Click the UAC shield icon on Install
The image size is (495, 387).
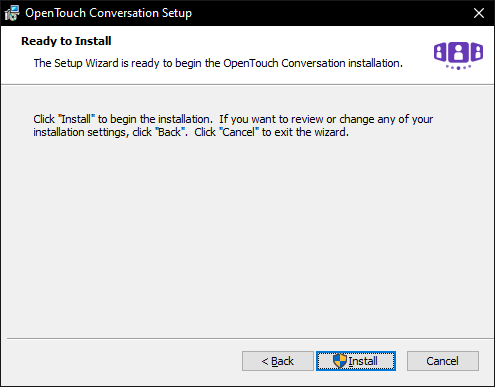(340, 361)
